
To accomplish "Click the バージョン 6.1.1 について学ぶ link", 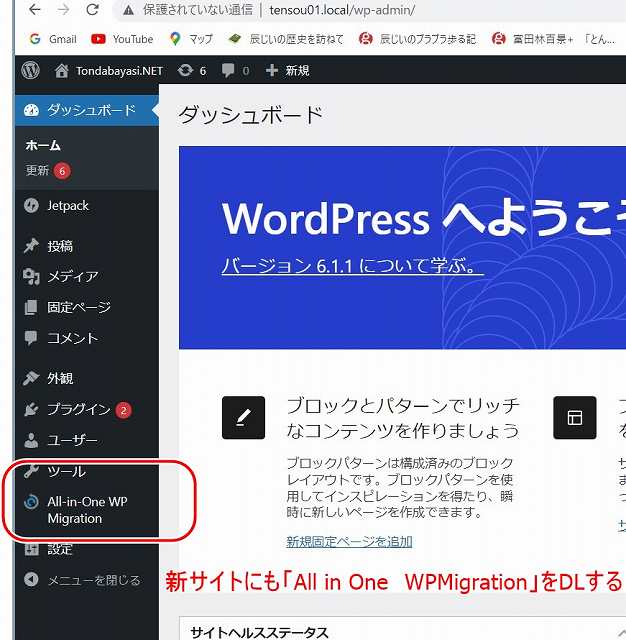I will click(352, 267).
